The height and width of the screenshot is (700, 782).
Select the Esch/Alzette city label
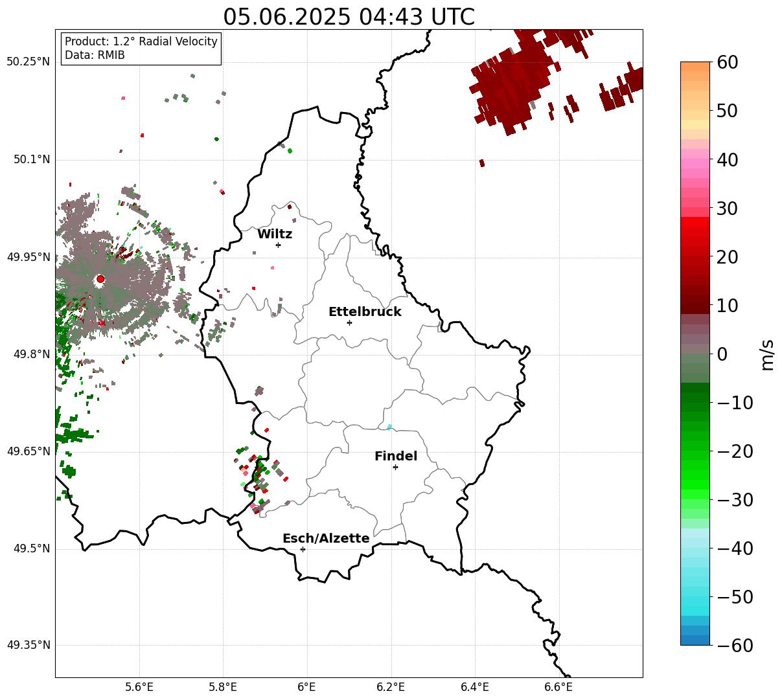tap(326, 539)
